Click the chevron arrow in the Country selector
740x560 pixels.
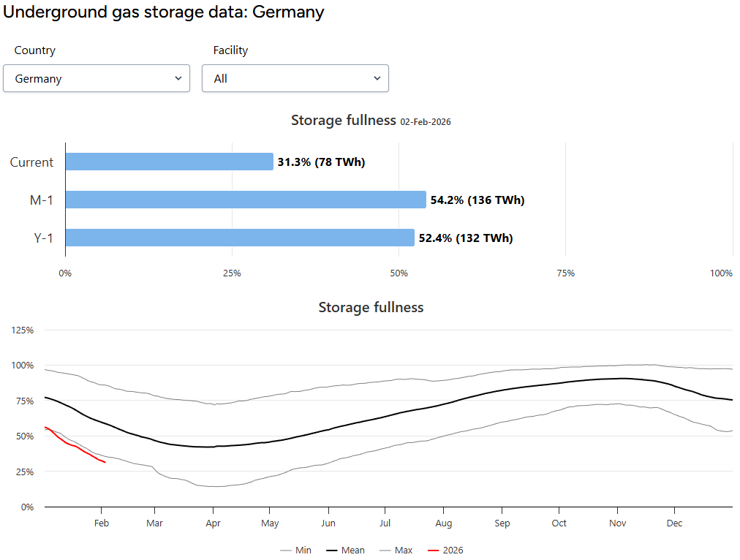[x=178, y=78]
